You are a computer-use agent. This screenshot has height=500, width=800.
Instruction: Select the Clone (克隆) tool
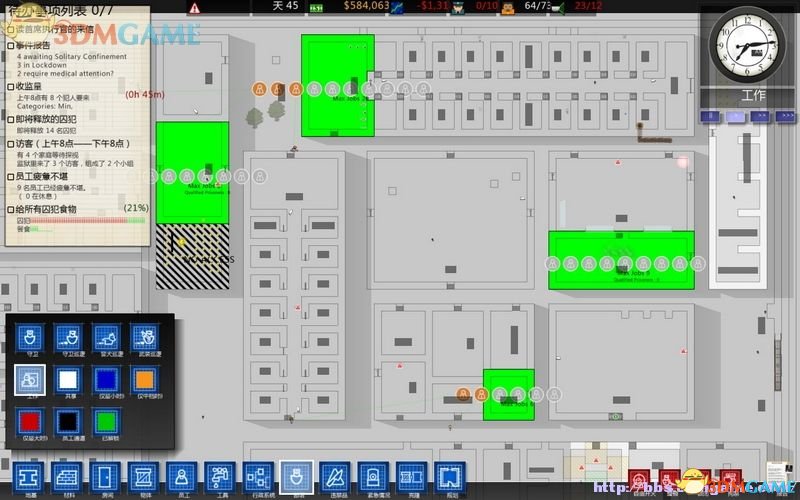tap(411, 478)
